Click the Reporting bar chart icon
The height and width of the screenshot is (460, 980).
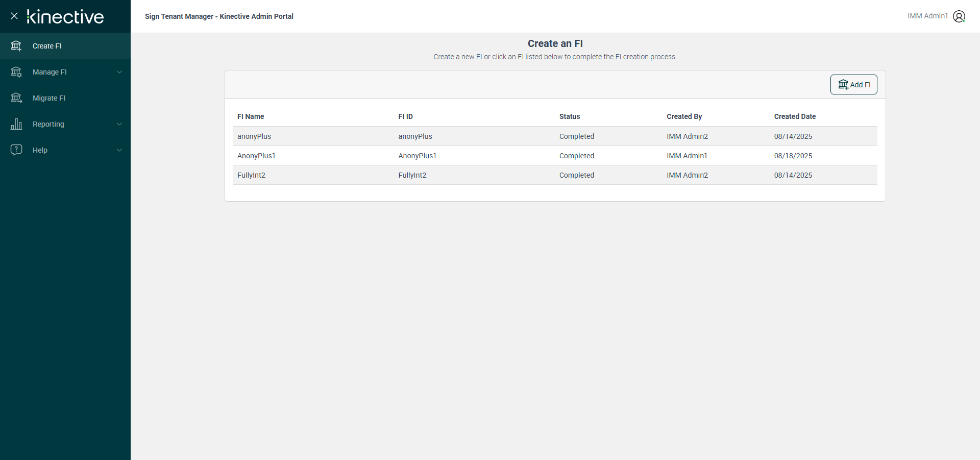click(16, 124)
